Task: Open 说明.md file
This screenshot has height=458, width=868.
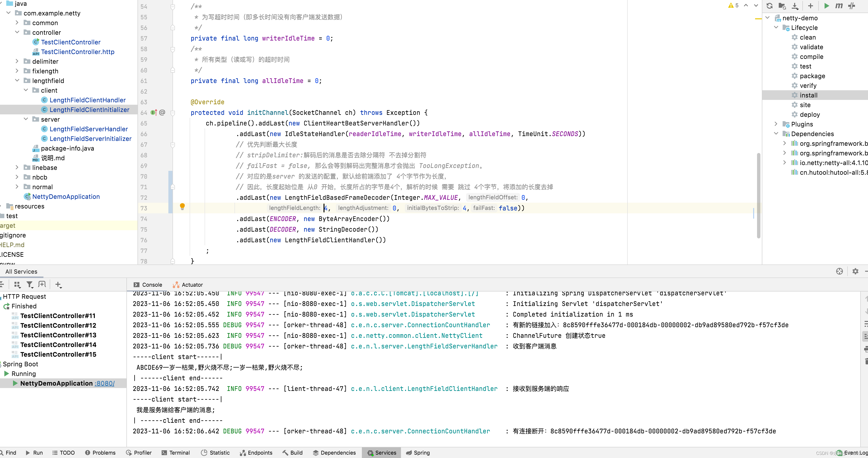Action: pyautogui.click(x=53, y=158)
